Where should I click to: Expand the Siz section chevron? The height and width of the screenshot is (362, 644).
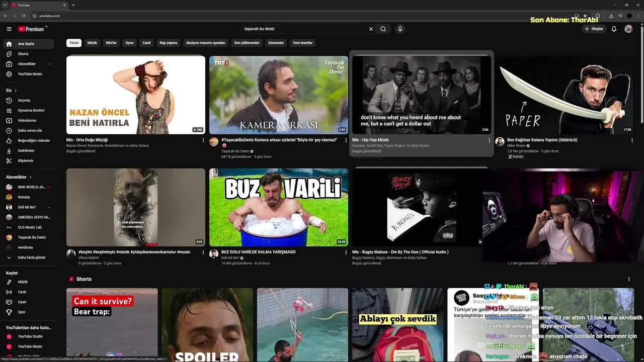16,90
